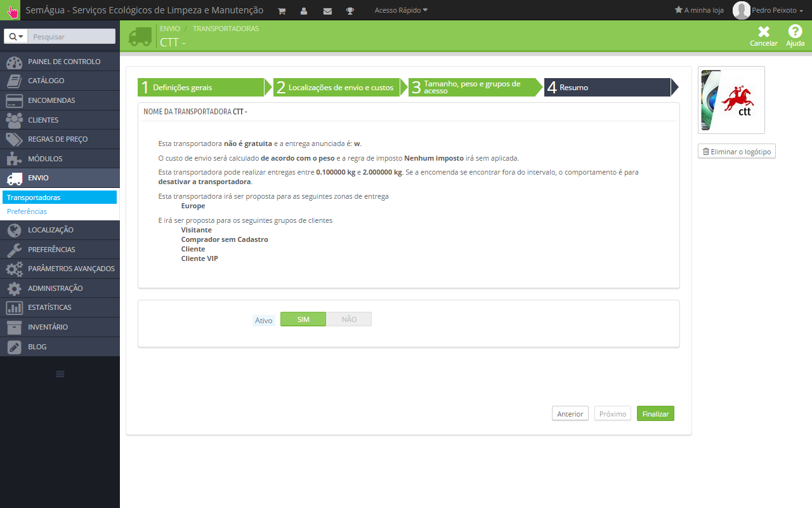Click the Preferências wrench icon
812x508 pixels.
(x=14, y=250)
